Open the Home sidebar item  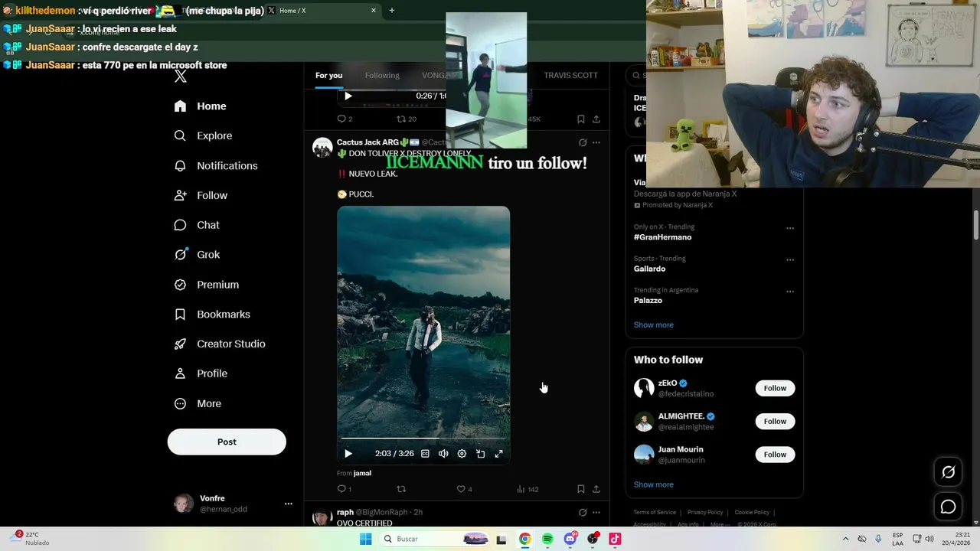coord(201,106)
